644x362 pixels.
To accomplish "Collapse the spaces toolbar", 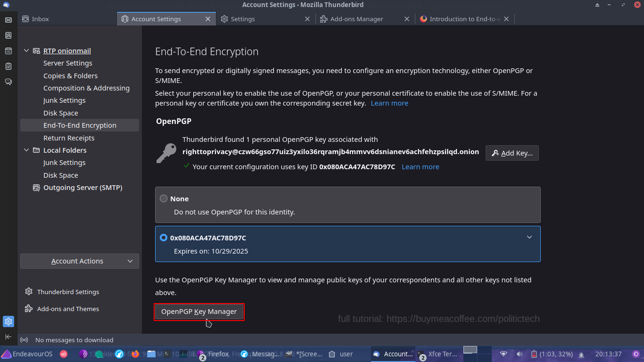I will pos(8,337).
